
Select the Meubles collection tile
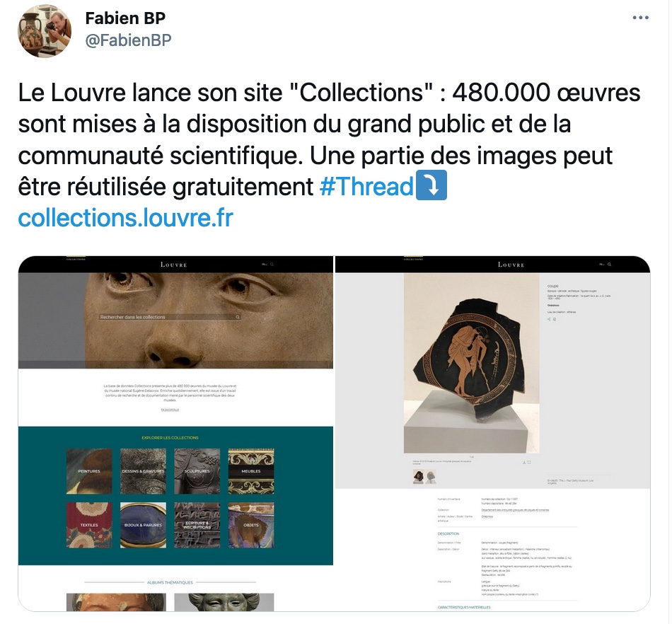(x=251, y=471)
